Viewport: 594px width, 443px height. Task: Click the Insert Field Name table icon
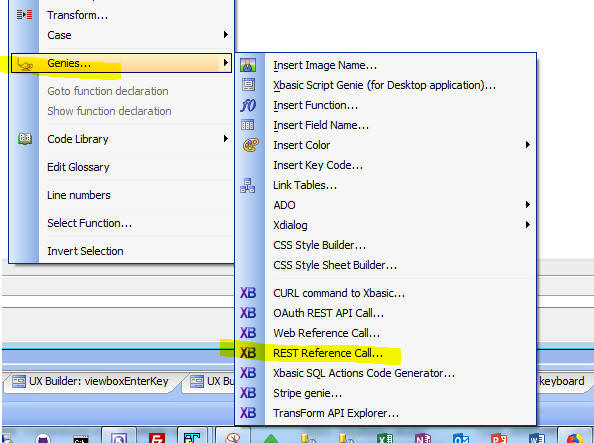coord(248,125)
